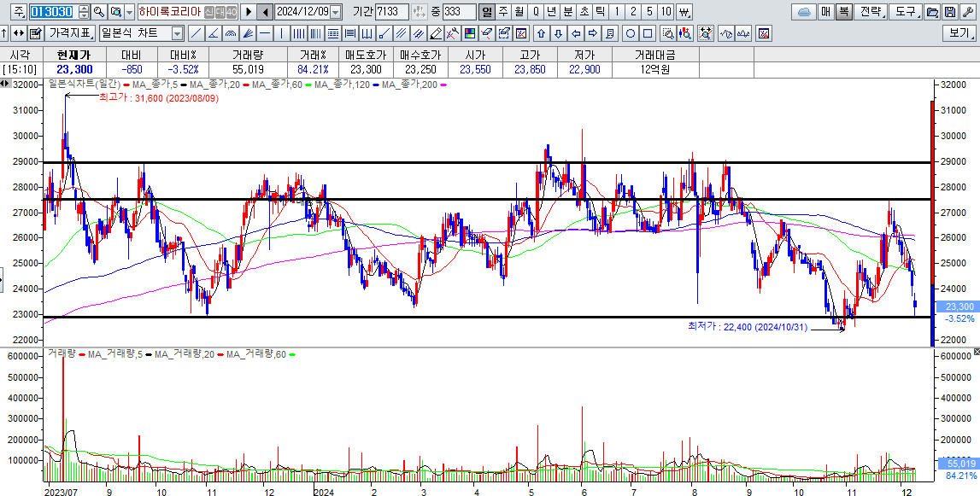Switch chart period to 주 (weekly)
Screen dimensions: 980x496
502,12
